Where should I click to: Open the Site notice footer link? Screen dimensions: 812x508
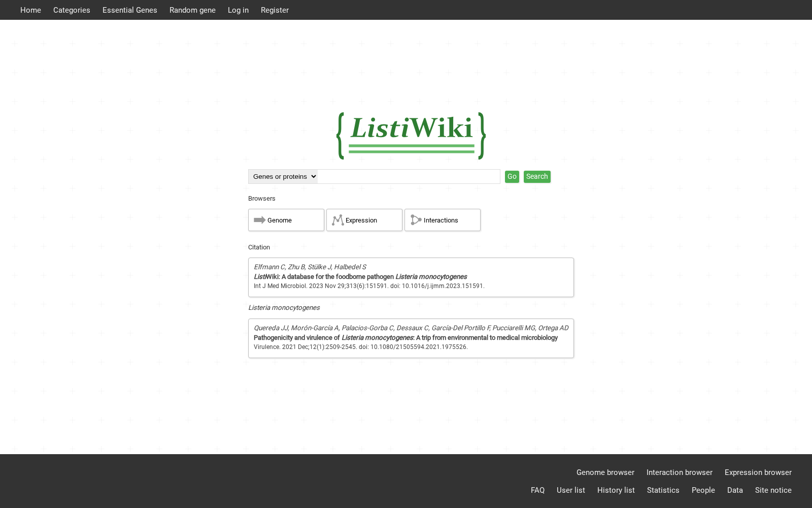(x=773, y=490)
